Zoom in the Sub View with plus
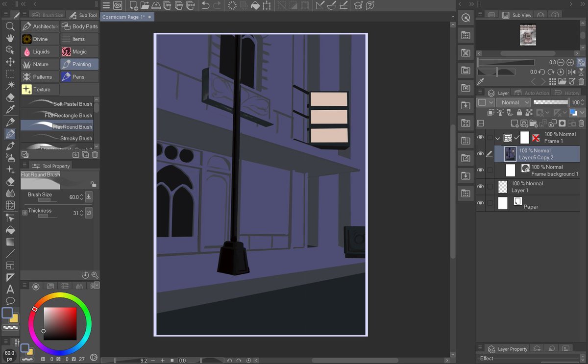 coord(570,63)
